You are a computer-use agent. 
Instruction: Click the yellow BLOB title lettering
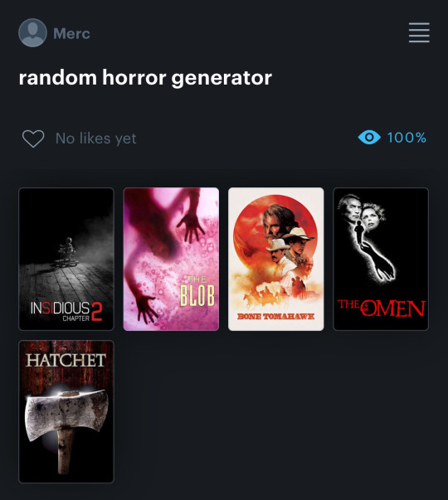[x=197, y=295]
